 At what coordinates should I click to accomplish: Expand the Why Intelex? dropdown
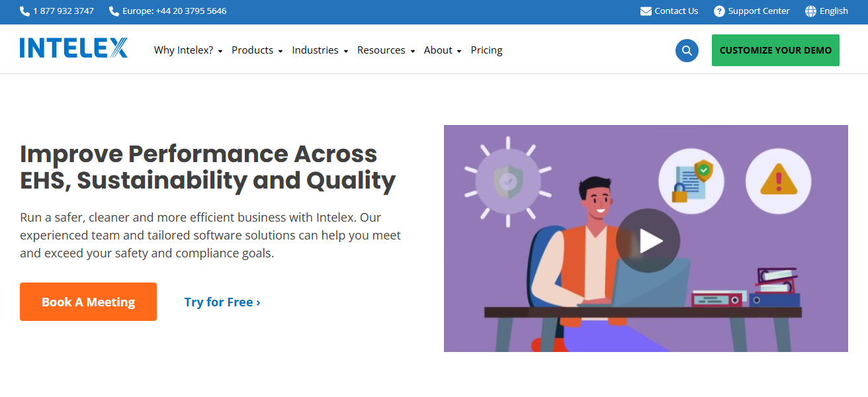point(188,50)
